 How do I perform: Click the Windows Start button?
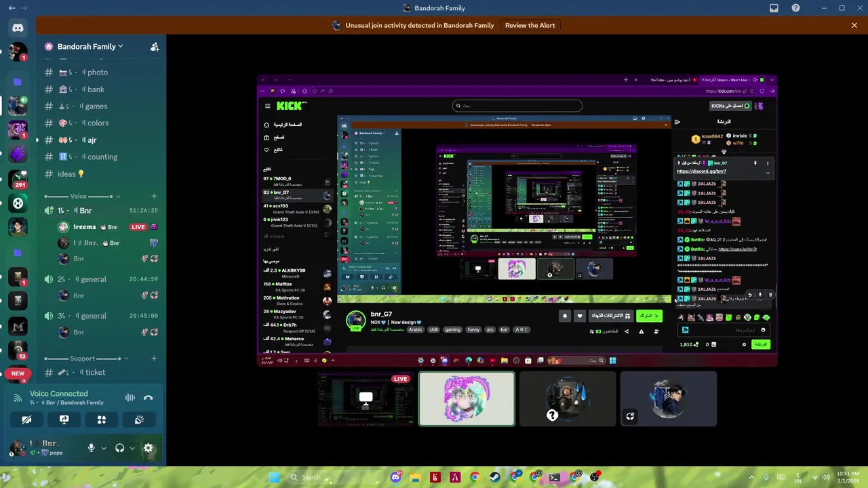point(274,477)
